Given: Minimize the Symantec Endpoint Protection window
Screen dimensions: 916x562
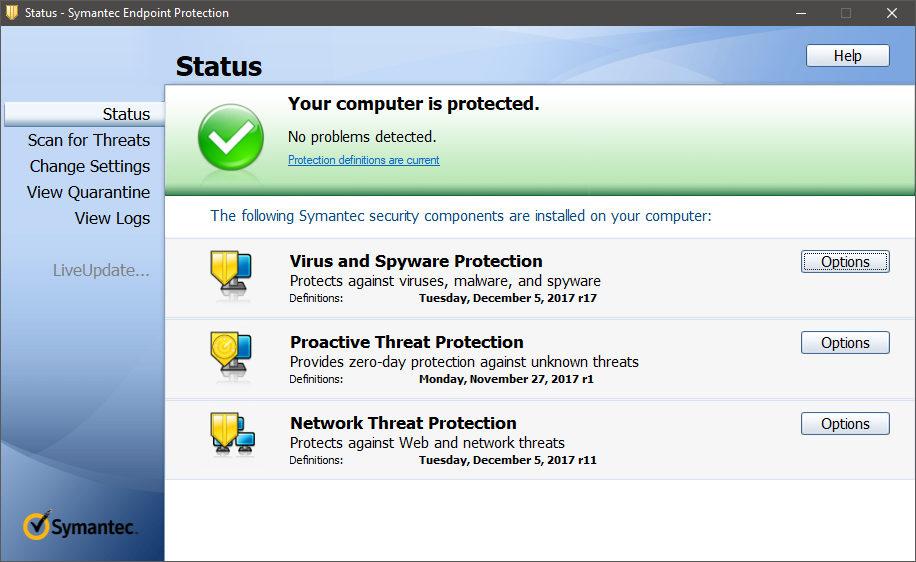Looking at the screenshot, I should coord(801,13).
